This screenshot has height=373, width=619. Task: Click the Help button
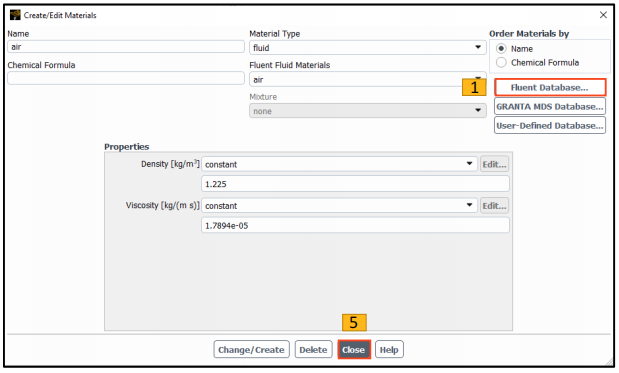389,349
